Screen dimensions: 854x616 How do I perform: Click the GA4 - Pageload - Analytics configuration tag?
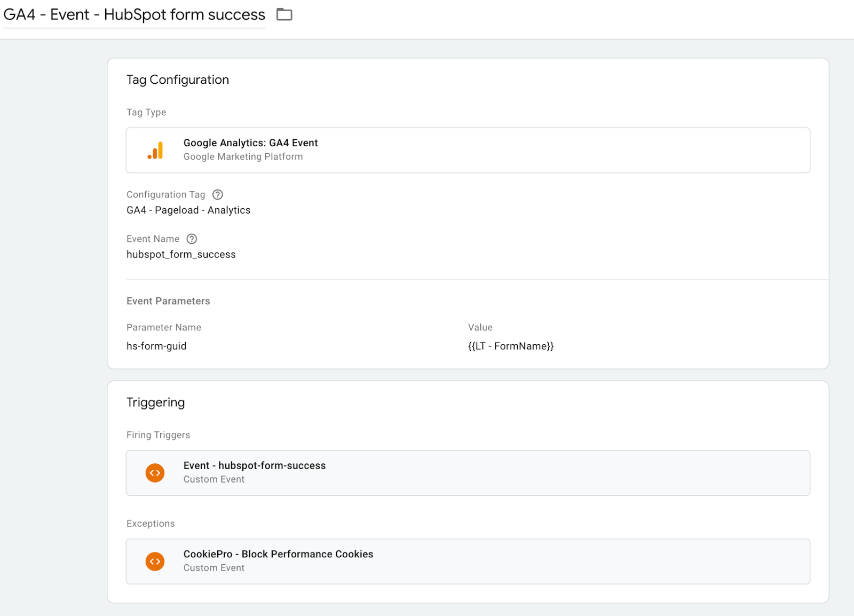(188, 210)
